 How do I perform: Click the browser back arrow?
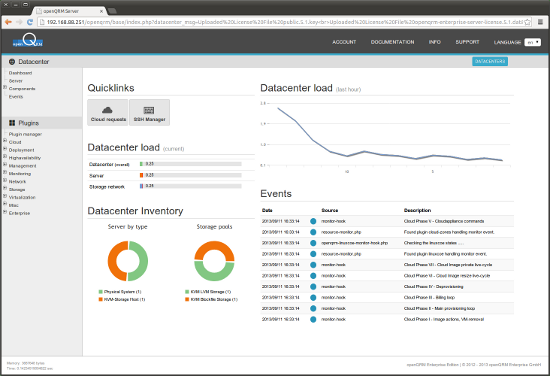pyautogui.click(x=8, y=22)
